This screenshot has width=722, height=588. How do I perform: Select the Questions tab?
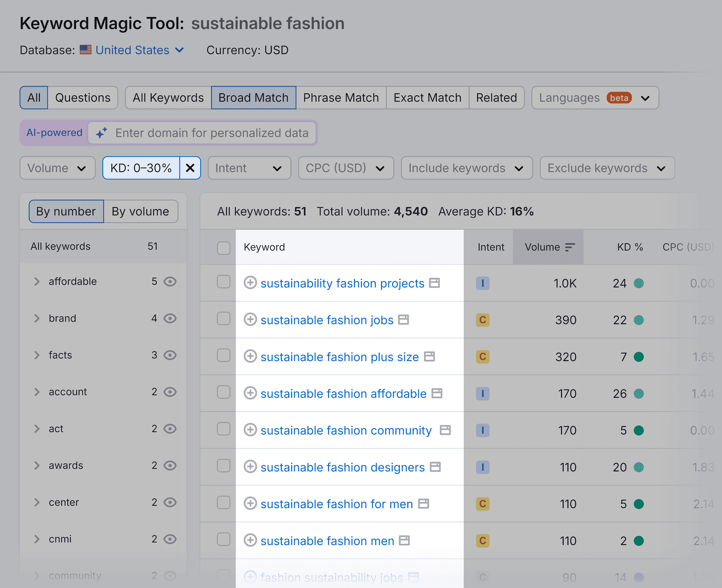click(83, 98)
